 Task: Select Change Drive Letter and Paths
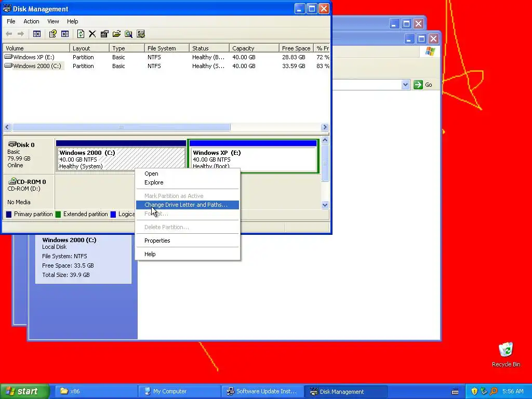pos(187,205)
